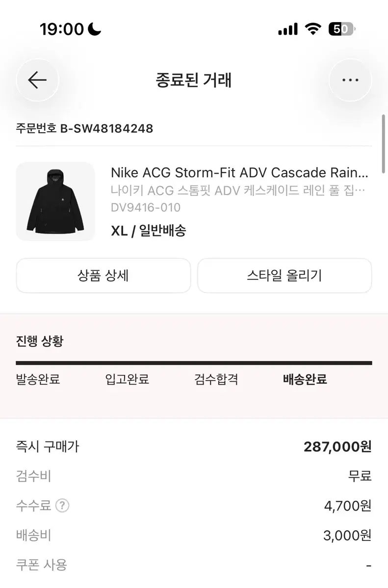Select the 발송완료 progress step
This screenshot has height=588, width=388.
click(38, 379)
